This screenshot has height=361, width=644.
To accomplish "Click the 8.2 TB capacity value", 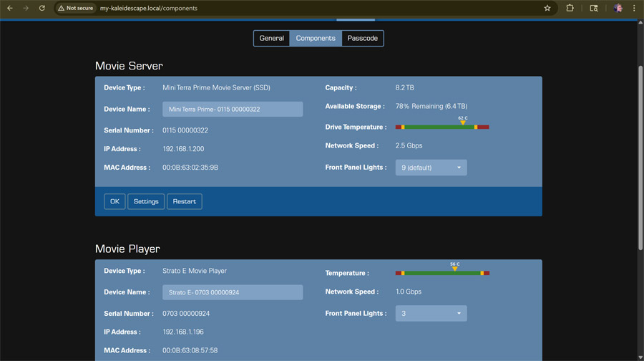I will point(404,87).
